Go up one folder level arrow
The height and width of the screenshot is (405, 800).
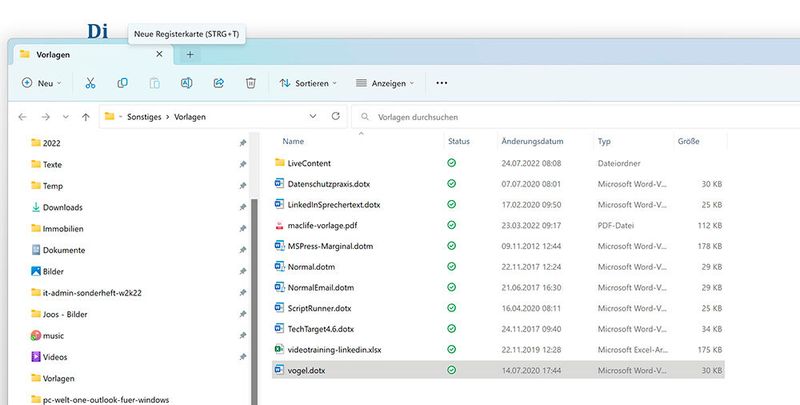click(x=86, y=117)
